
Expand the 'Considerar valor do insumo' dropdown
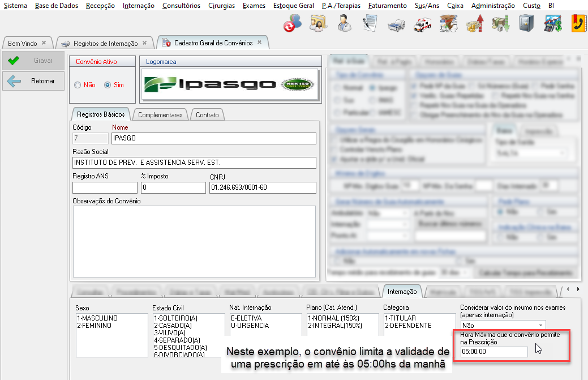pyautogui.click(x=541, y=326)
